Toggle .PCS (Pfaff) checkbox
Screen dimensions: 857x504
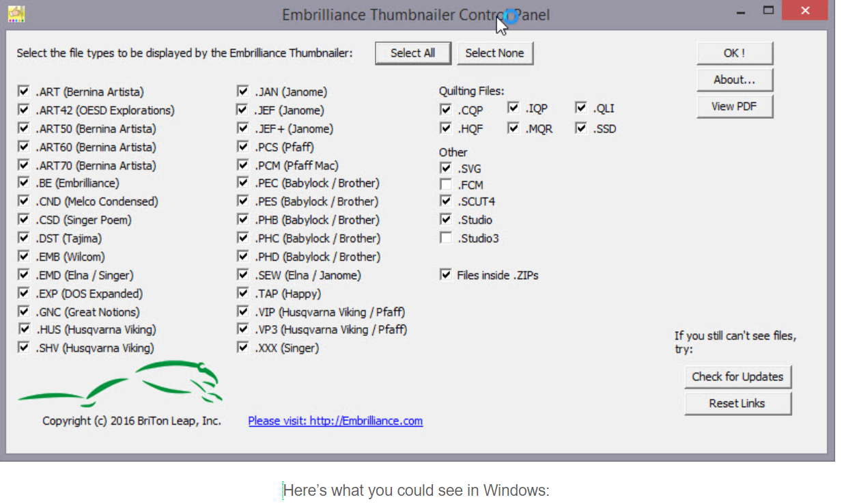(x=242, y=146)
